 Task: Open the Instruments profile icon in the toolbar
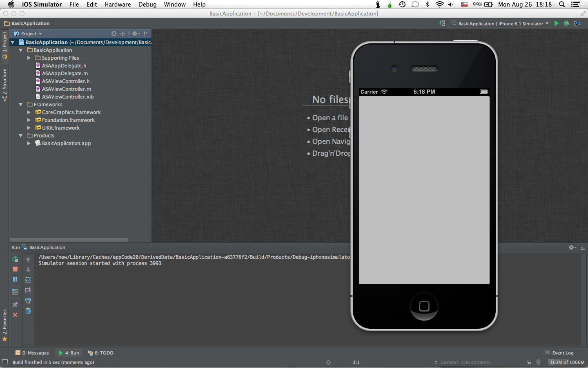point(577,23)
